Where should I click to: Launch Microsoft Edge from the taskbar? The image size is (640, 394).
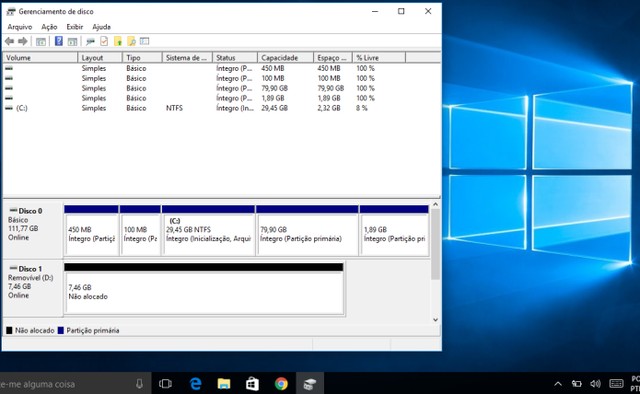tap(196, 384)
